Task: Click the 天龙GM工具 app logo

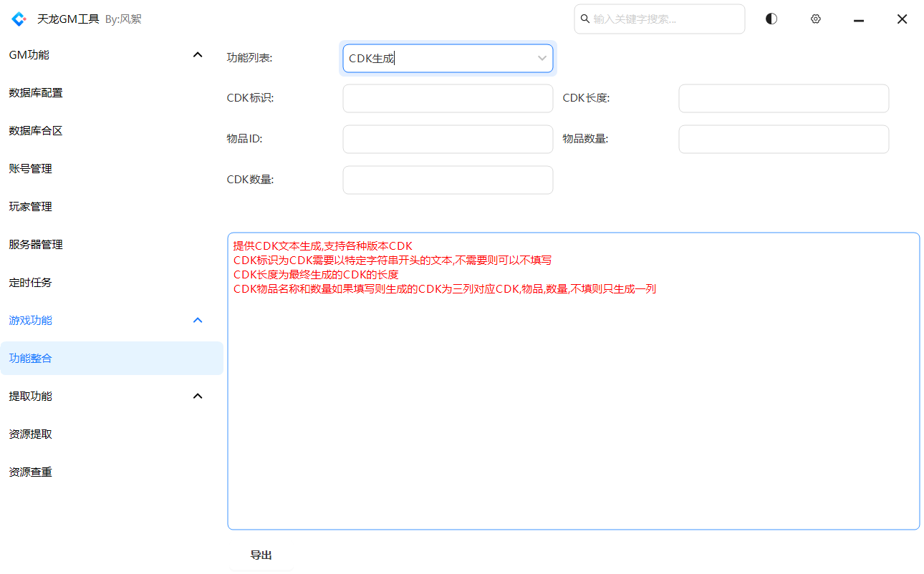Action: pyautogui.click(x=19, y=19)
